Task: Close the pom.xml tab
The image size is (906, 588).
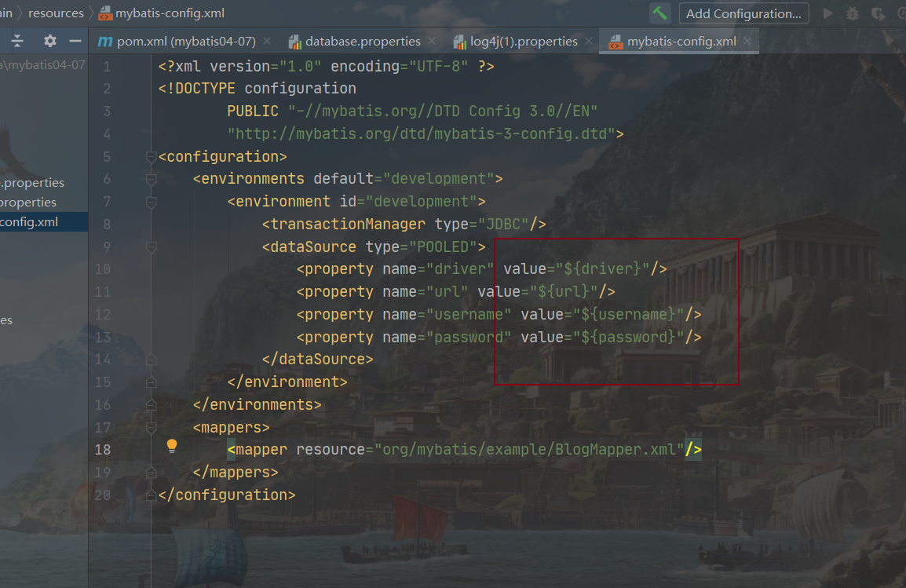Action: pyautogui.click(x=267, y=41)
